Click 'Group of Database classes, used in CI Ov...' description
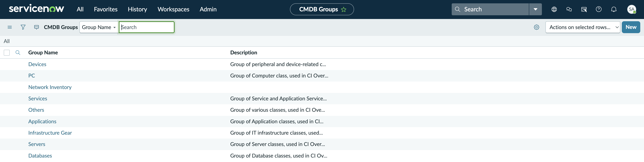Image resolution: width=644 pixels, height=162 pixels. (x=279, y=156)
